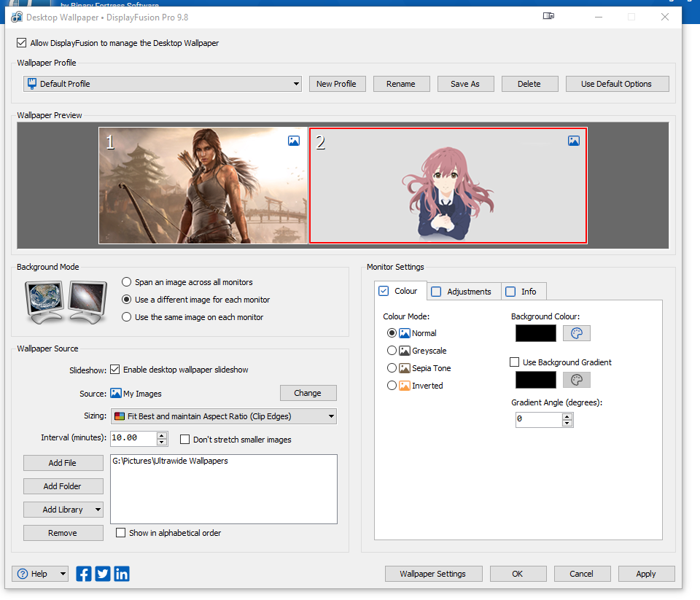The width and height of the screenshot is (700, 600).
Task: Uncheck Allow DisplayFusion to manage Desktop Wallpaper
Action: pyautogui.click(x=22, y=43)
